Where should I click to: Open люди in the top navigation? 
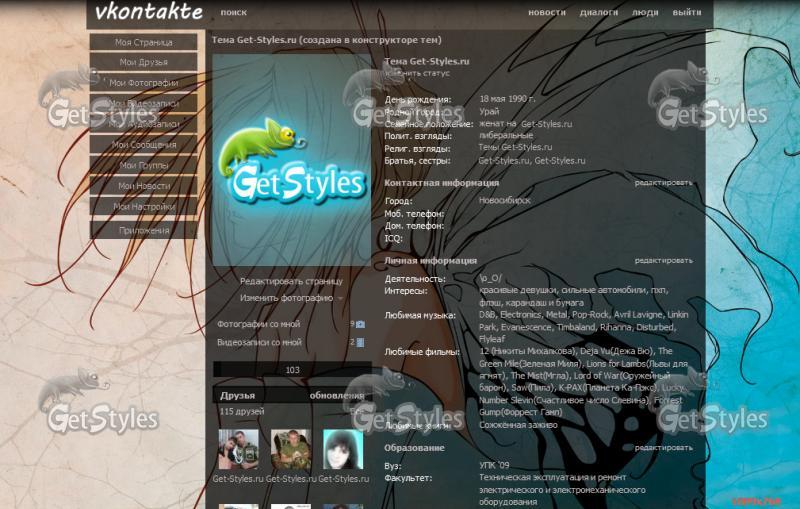point(645,12)
